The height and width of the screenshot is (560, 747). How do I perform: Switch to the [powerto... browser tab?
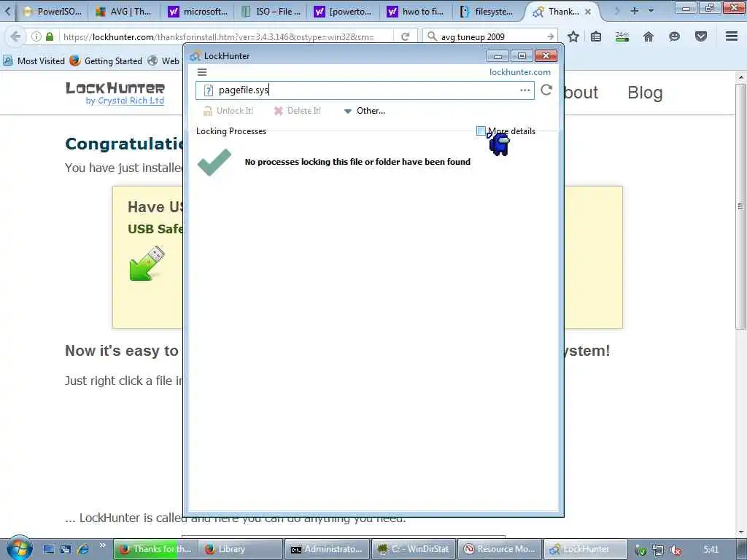[x=343, y=12]
